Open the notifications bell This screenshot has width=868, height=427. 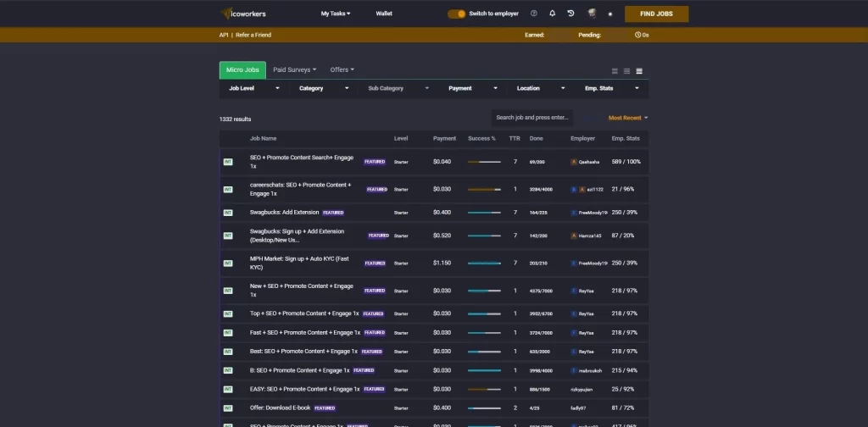click(552, 14)
